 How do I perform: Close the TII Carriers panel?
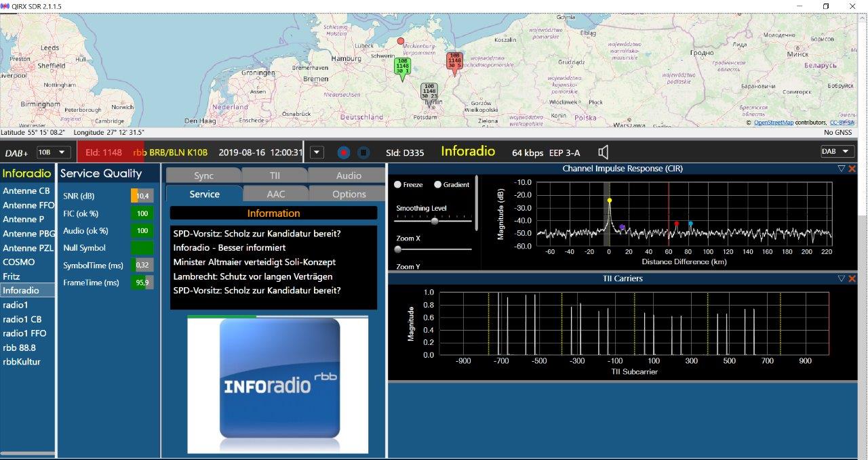(x=852, y=278)
